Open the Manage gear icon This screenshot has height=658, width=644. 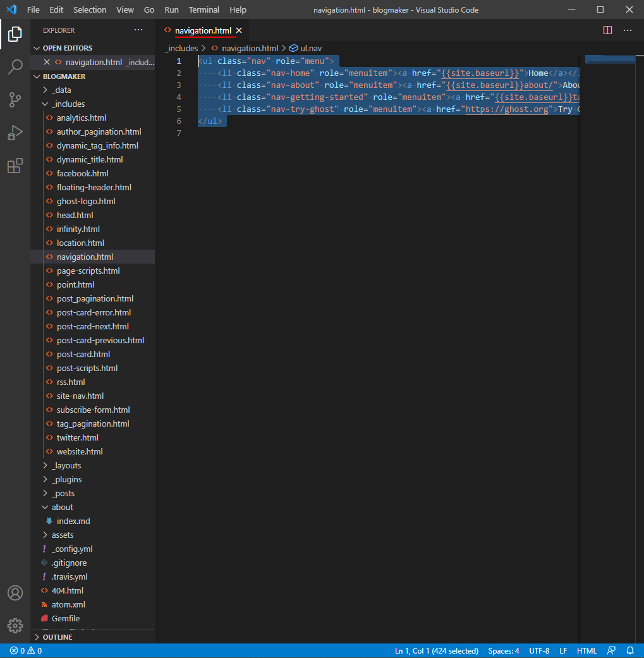(x=15, y=626)
